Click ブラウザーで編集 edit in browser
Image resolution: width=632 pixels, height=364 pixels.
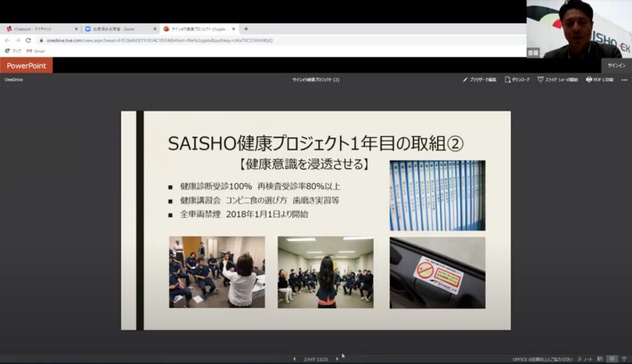pos(479,80)
